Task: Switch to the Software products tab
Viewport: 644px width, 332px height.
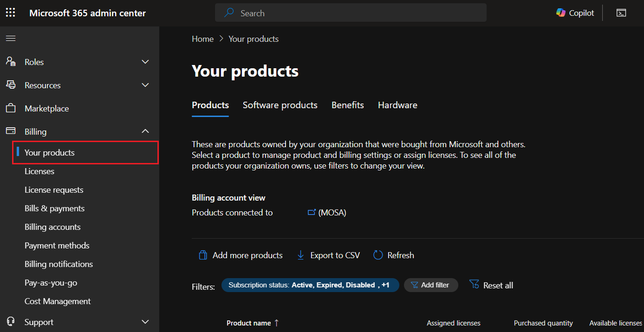Action: coord(280,105)
